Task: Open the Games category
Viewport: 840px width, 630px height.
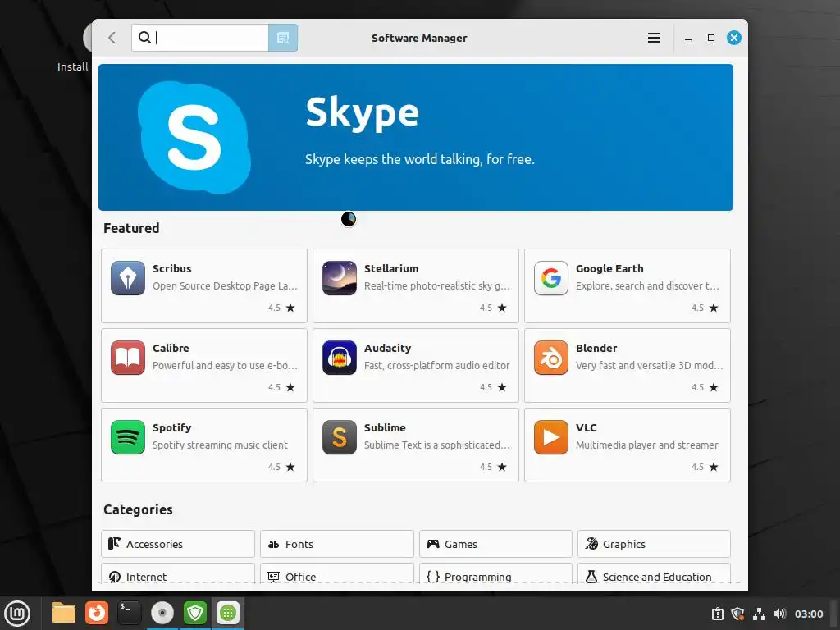Action: point(495,544)
